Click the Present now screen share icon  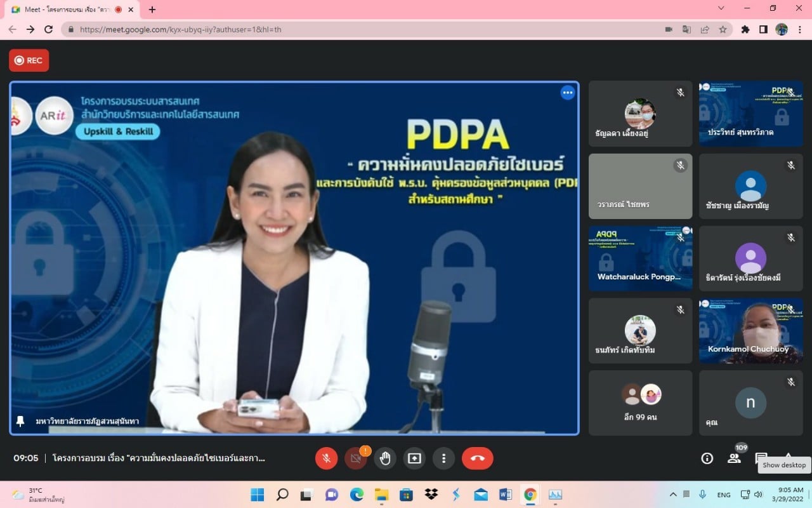click(414, 458)
